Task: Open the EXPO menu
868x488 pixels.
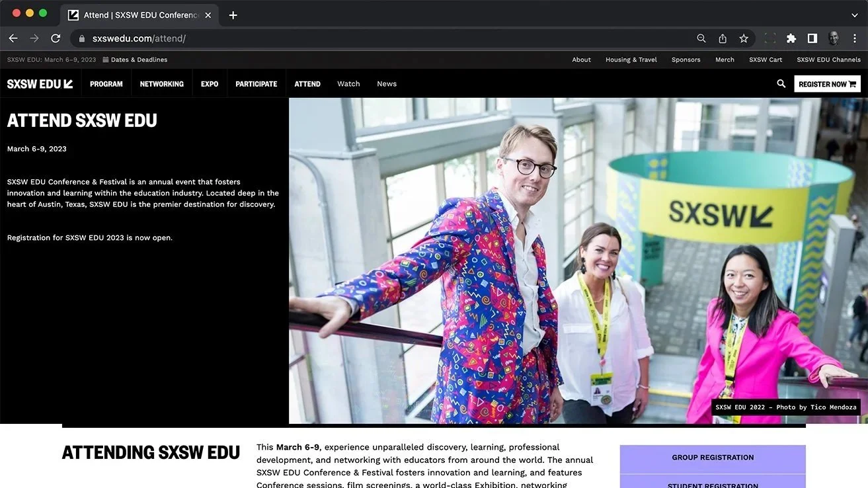Action: (210, 84)
